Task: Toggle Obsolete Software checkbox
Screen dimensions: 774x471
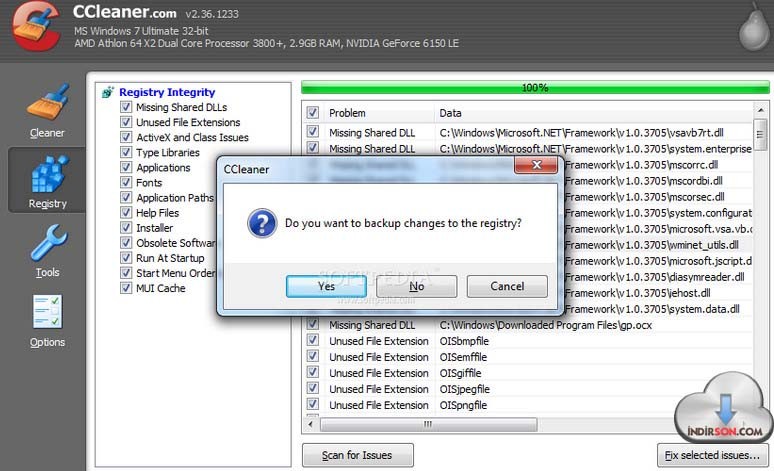Action: tap(126, 242)
